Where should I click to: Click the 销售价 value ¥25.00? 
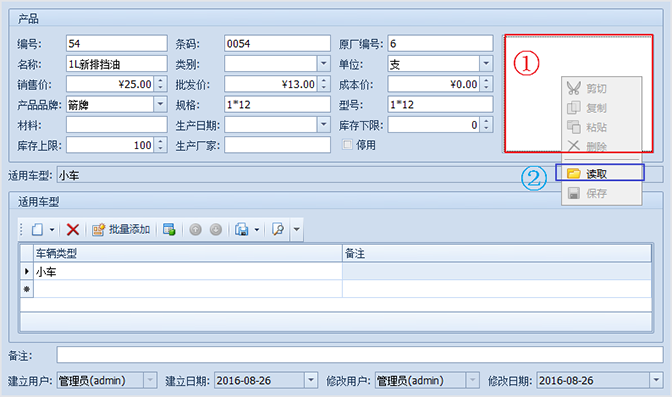[x=135, y=84]
